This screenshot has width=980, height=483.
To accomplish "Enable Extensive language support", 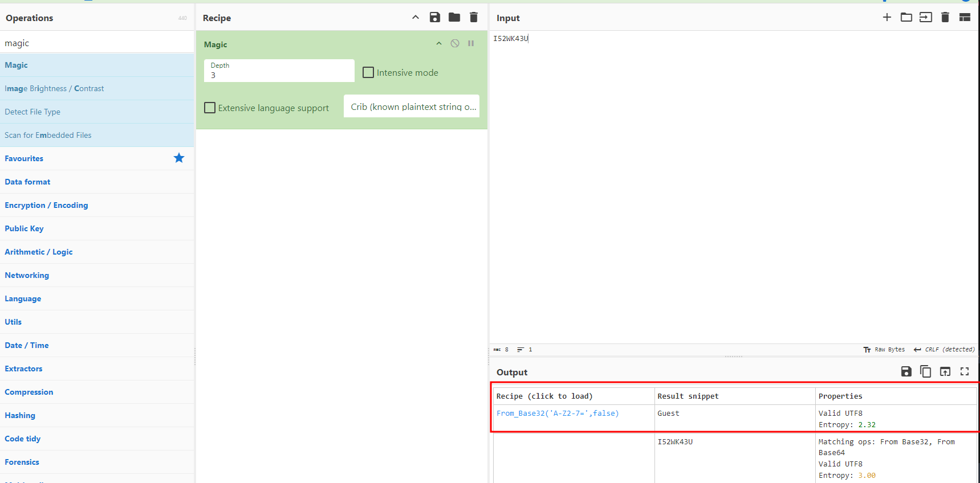I will (210, 108).
